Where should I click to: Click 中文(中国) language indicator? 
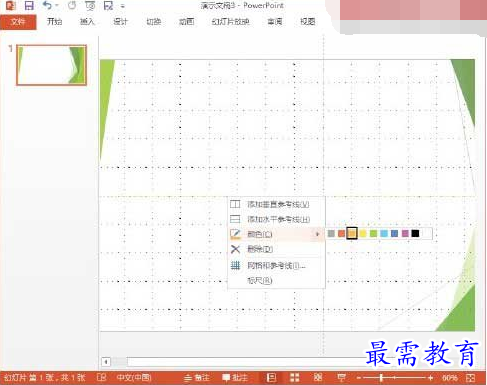click(134, 378)
